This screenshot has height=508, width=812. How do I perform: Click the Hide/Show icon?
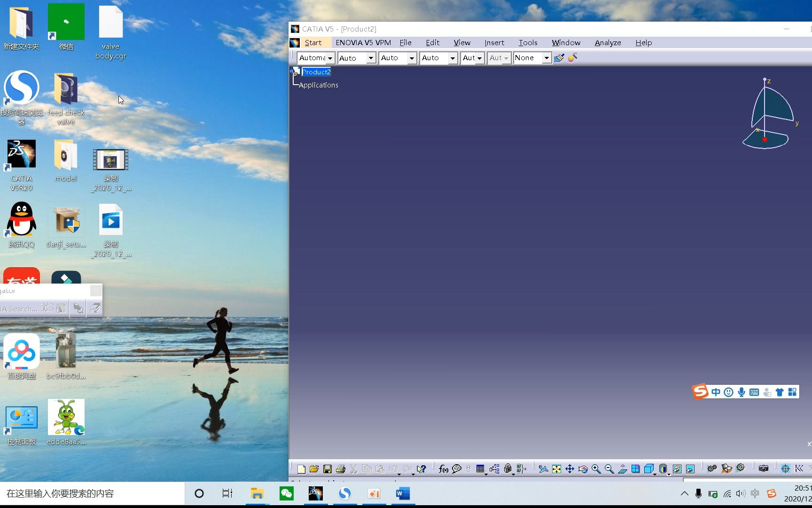coord(677,469)
